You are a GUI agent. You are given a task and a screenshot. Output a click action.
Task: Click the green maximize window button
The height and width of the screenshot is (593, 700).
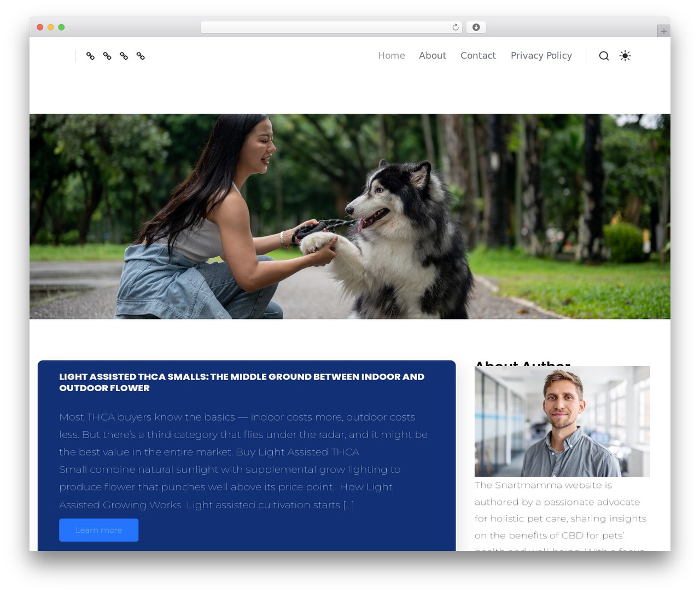[61, 27]
